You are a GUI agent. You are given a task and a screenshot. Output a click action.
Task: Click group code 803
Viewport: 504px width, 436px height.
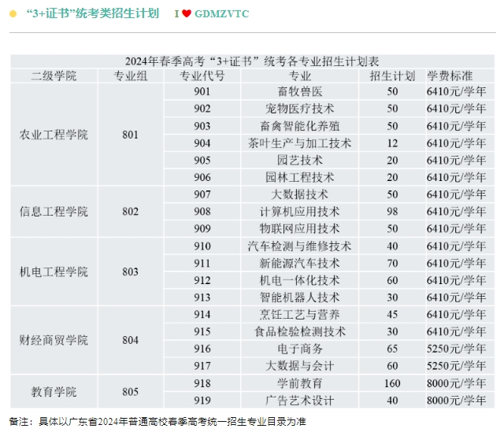coord(130,272)
